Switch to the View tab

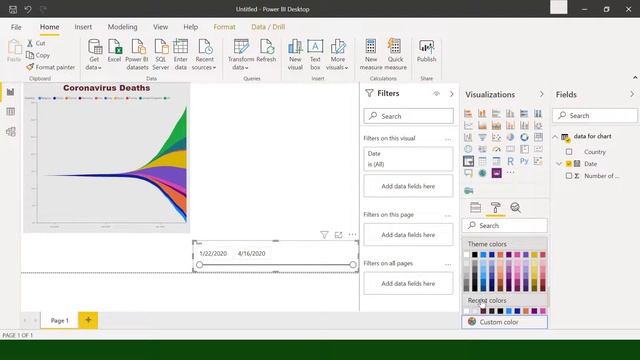click(x=160, y=27)
